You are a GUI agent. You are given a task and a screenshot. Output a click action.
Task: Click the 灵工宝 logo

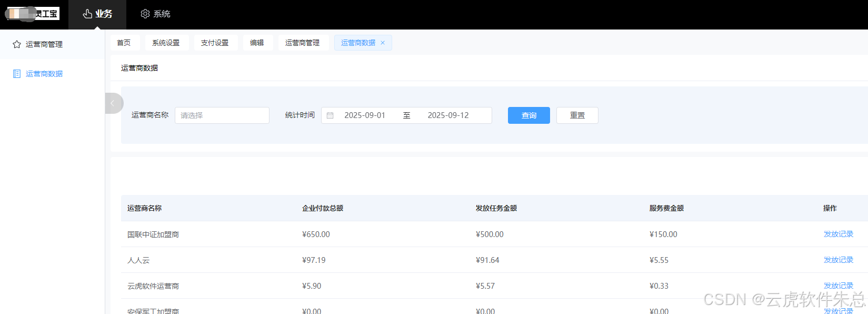[33, 14]
